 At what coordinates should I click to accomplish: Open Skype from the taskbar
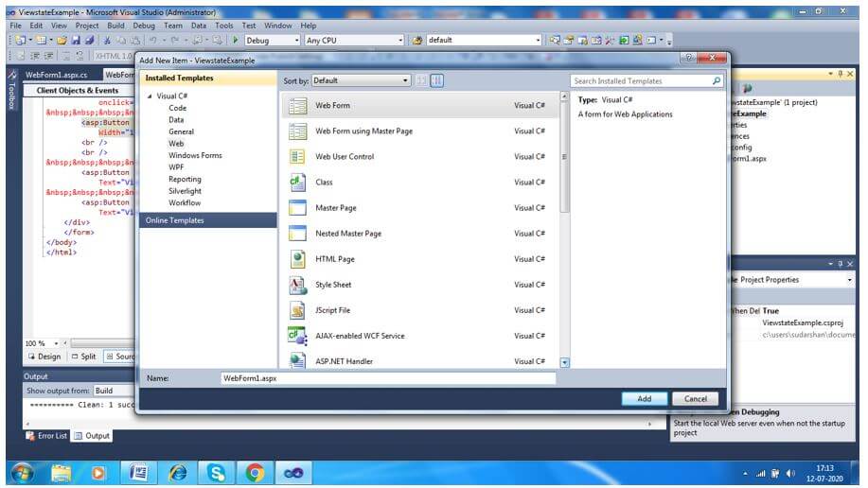pyautogui.click(x=216, y=473)
